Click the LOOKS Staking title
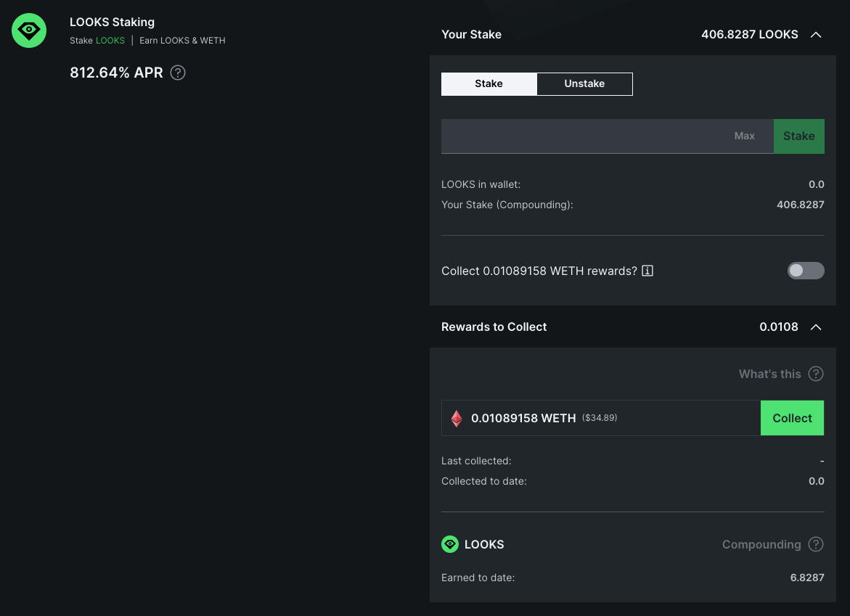The image size is (850, 616). coord(113,22)
